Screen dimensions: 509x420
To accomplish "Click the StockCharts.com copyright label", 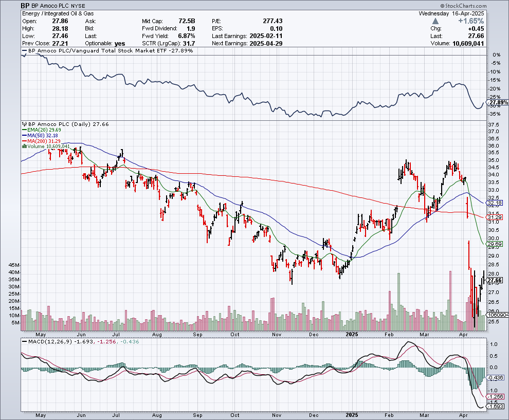I will pos(464,6).
